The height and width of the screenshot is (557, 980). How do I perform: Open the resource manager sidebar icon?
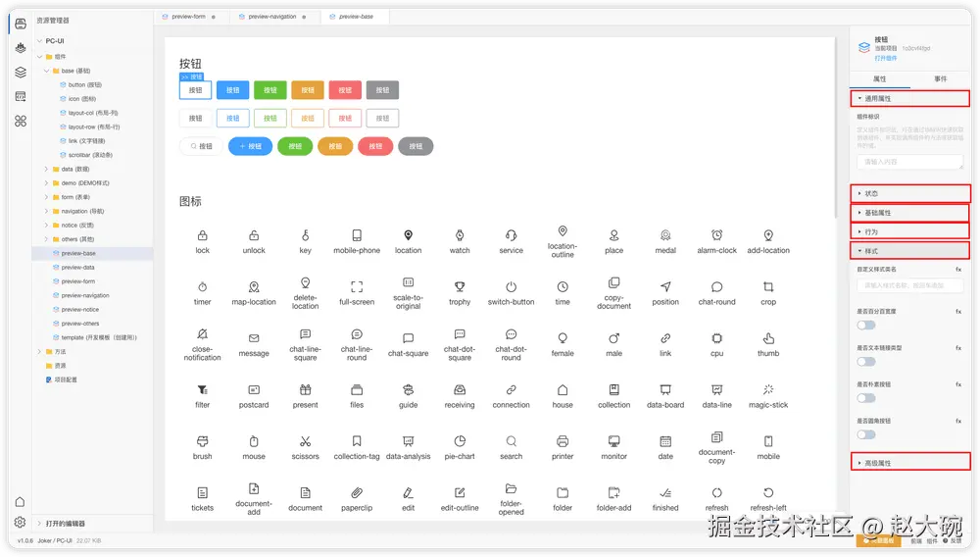[x=21, y=24]
